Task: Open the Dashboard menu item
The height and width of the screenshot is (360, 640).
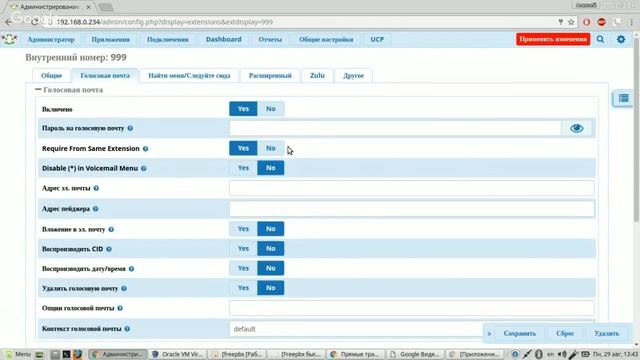Action: pos(224,40)
